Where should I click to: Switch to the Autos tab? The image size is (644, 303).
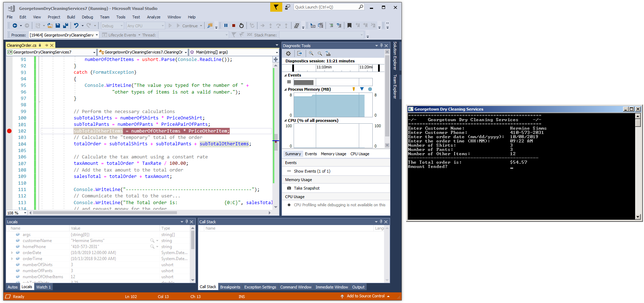click(x=13, y=287)
